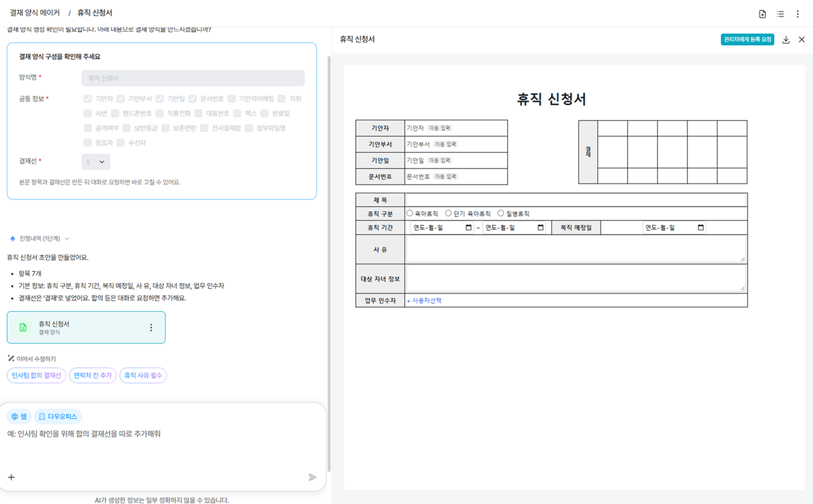Check the 보안등급 checkbox
The height and width of the screenshot is (504, 813).
pos(127,128)
